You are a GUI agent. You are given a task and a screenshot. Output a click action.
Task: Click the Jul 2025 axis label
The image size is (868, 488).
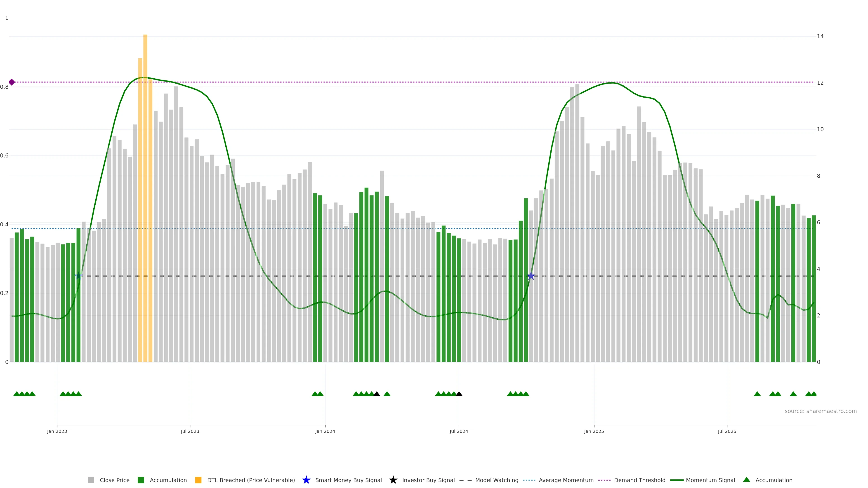pyautogui.click(x=727, y=431)
